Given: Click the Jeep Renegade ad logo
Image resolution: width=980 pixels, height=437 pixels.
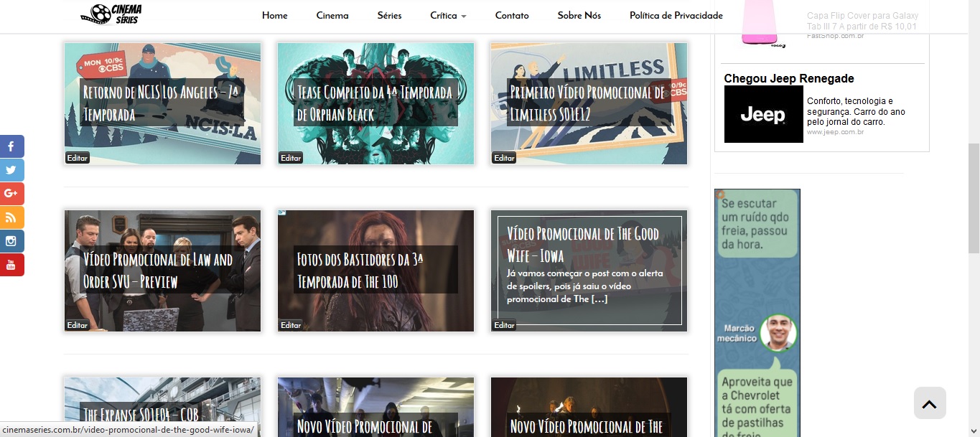Looking at the screenshot, I should pyautogui.click(x=763, y=114).
